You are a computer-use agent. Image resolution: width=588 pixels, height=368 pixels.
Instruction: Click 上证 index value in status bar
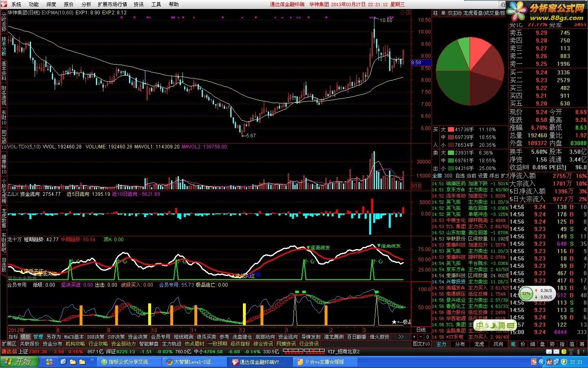coord(38,351)
